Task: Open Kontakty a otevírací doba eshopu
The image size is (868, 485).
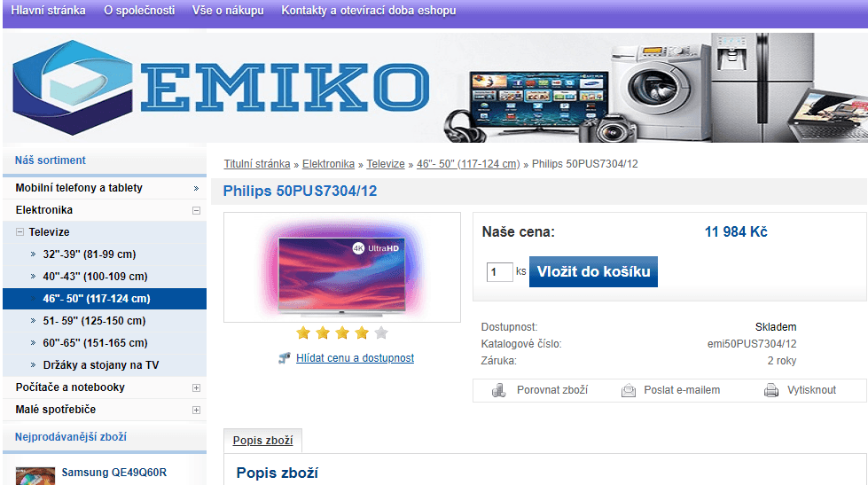Action: coord(369,11)
